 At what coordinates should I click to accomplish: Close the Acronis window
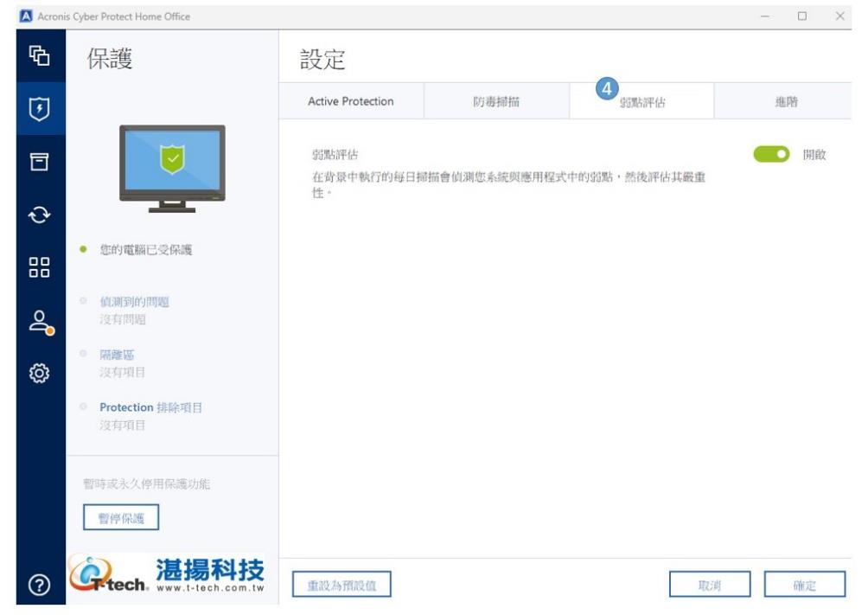click(839, 16)
